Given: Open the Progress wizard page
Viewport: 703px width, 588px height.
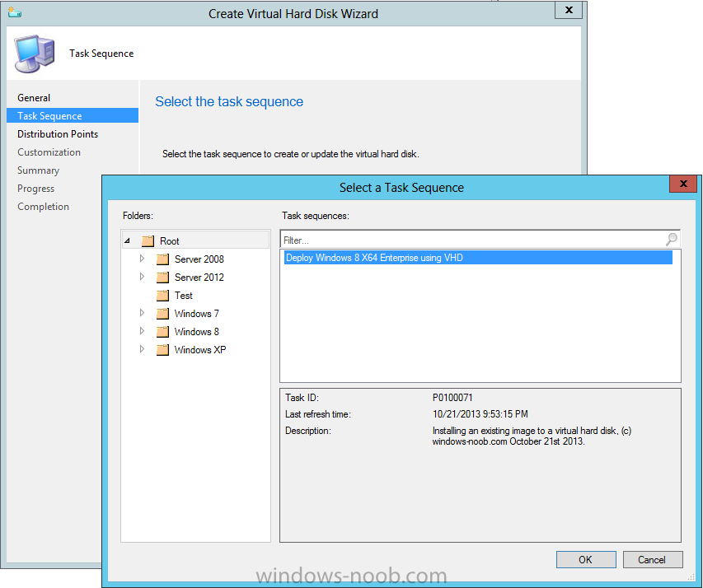Looking at the screenshot, I should [x=36, y=189].
